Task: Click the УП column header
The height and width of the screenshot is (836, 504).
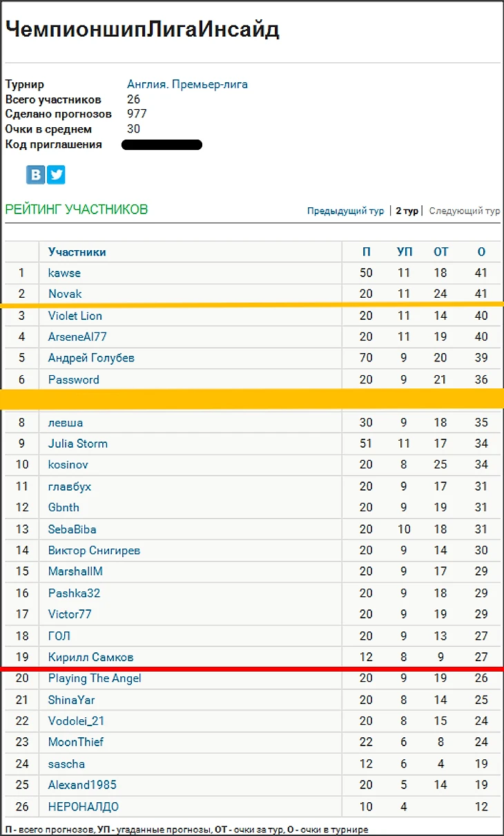Action: tap(405, 252)
